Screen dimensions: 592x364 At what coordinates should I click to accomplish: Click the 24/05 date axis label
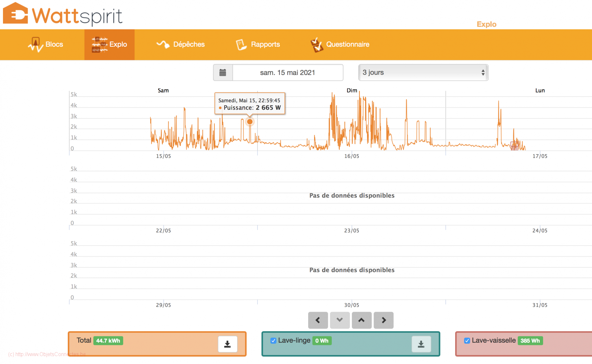click(x=540, y=231)
